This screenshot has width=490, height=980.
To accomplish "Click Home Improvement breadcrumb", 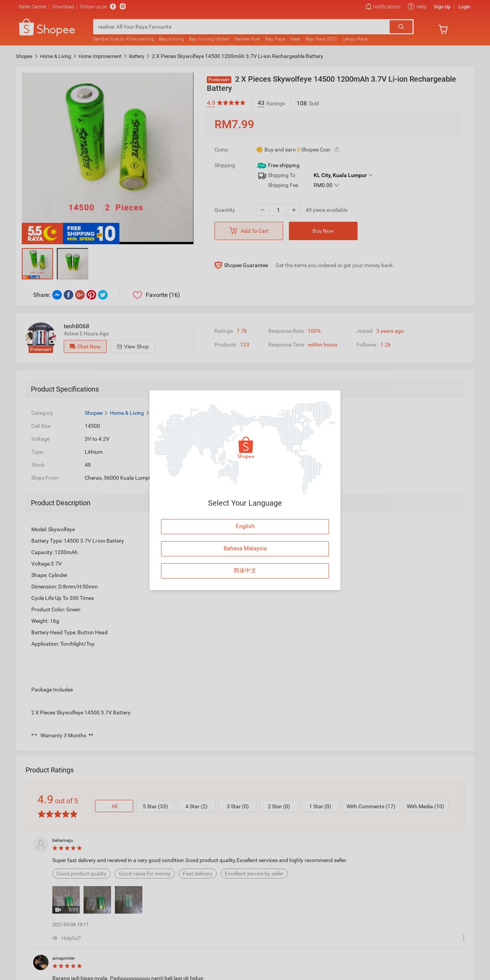I will click(100, 56).
